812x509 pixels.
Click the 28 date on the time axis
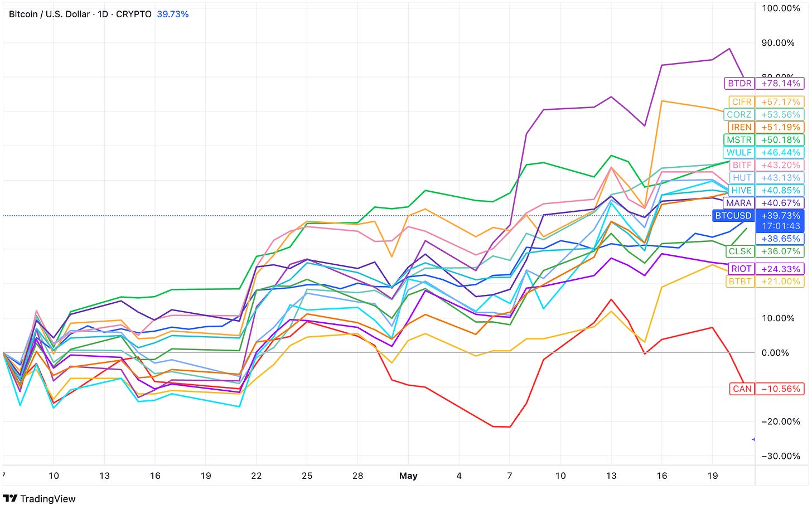pos(357,476)
